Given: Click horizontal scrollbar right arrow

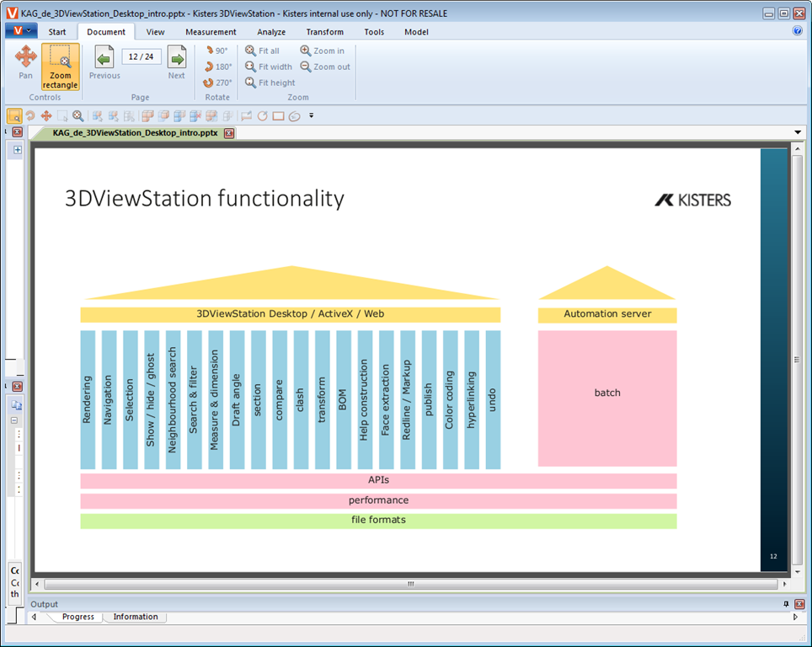Looking at the screenshot, I should (x=784, y=584).
